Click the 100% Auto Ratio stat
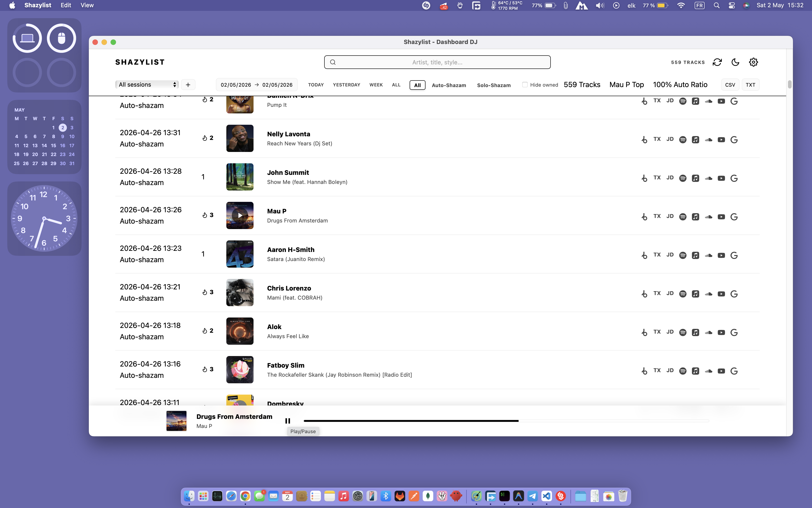The width and height of the screenshot is (812, 508). (x=680, y=85)
